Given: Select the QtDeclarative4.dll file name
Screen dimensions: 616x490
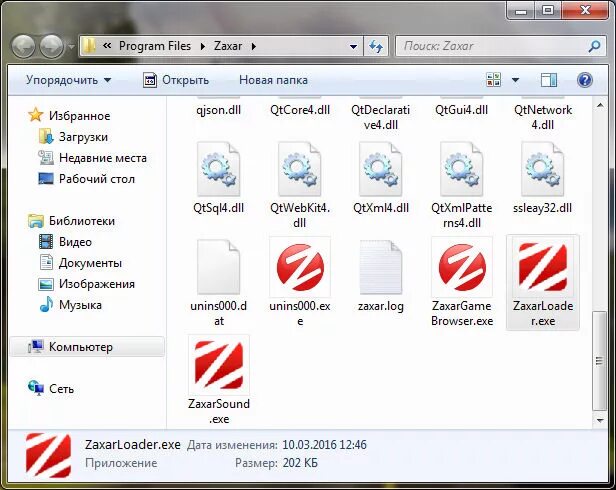Looking at the screenshot, I should tap(380, 117).
